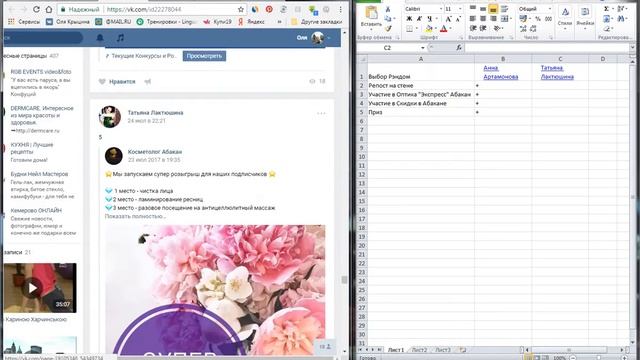Open Татьяна Лактюшина profile name link
The width and height of the screenshot is (640, 360).
(156, 113)
